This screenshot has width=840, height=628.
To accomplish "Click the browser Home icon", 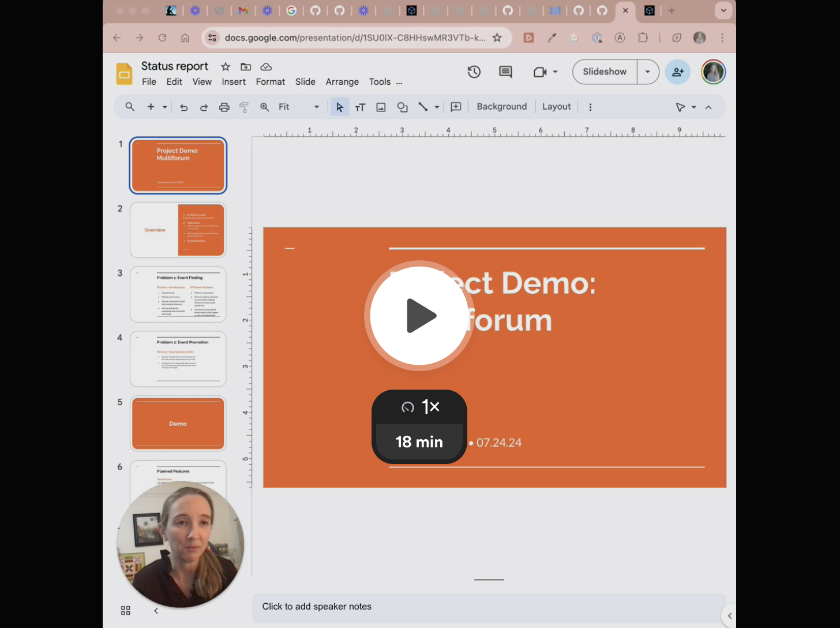I will click(185, 38).
